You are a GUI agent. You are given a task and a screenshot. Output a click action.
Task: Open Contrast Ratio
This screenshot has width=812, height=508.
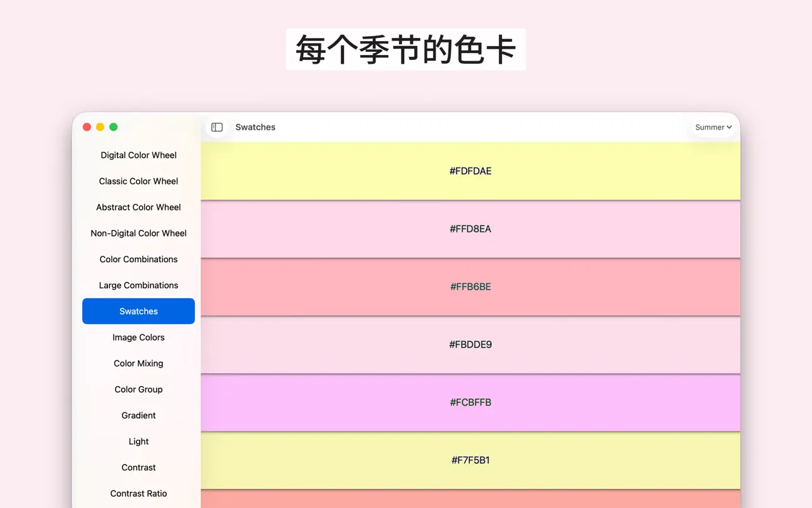138,493
